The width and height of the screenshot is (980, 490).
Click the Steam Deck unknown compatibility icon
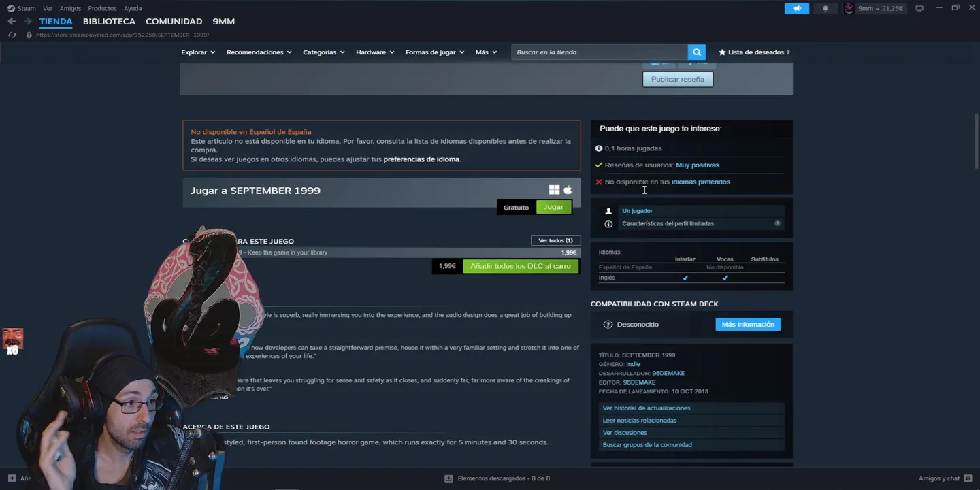coord(608,325)
